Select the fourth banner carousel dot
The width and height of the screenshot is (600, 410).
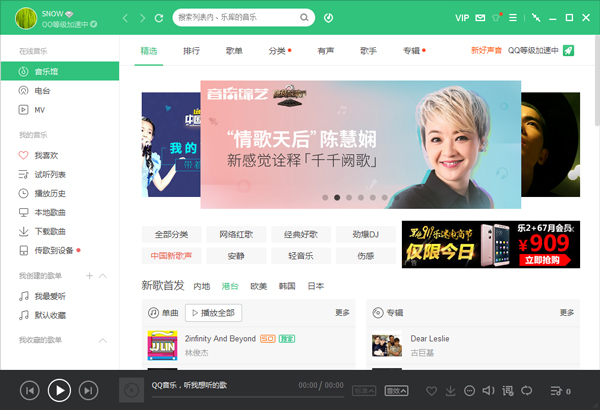(x=360, y=198)
